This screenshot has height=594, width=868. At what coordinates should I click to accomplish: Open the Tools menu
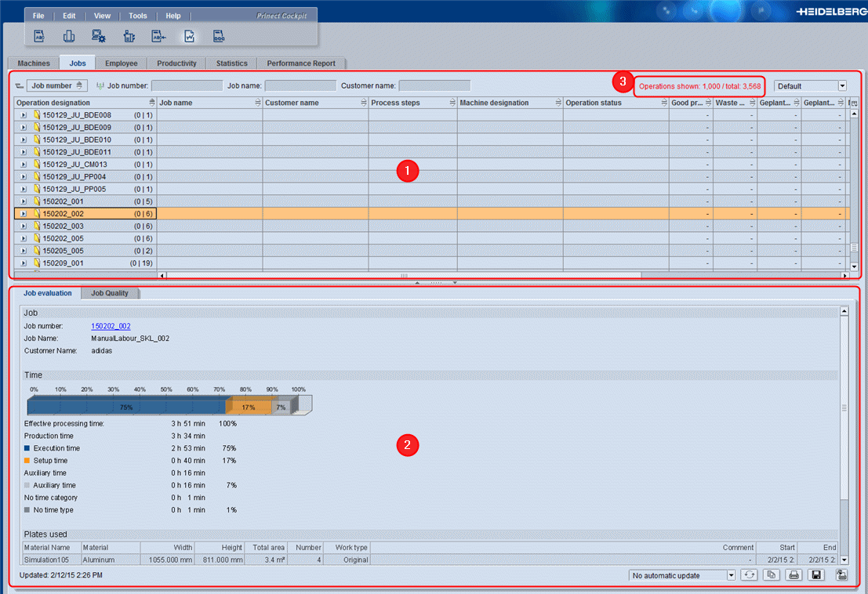(137, 15)
